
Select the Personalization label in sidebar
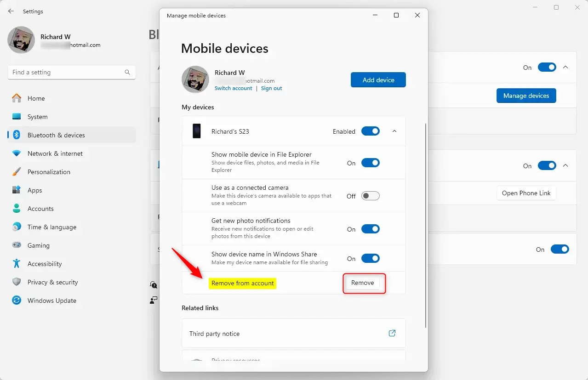coord(49,172)
